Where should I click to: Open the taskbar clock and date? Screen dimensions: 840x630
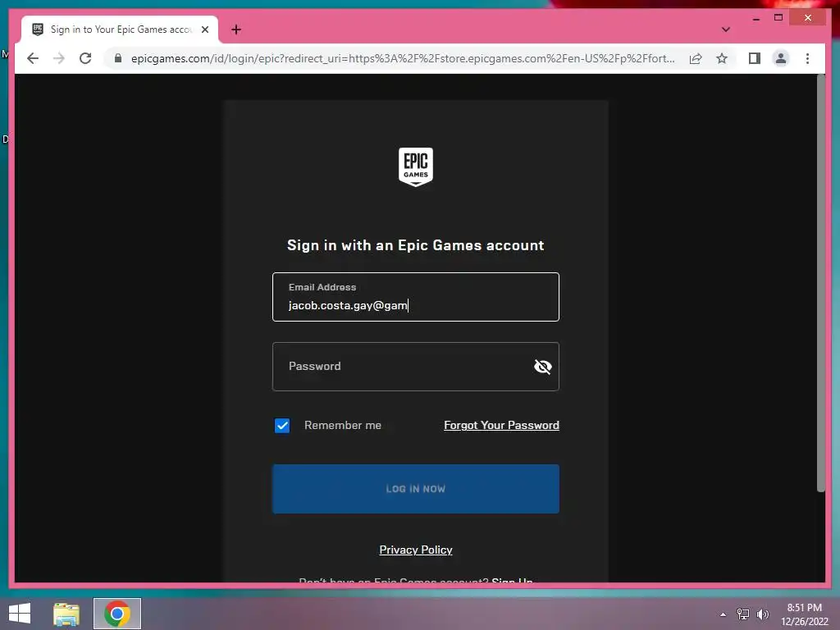[804, 614]
